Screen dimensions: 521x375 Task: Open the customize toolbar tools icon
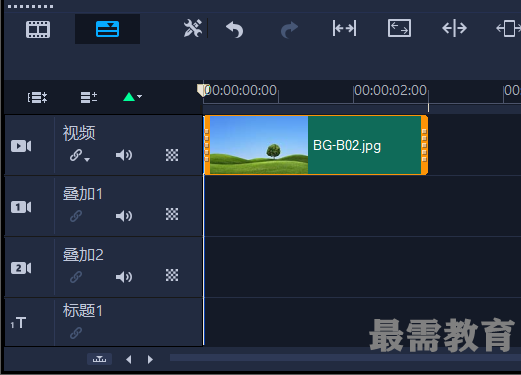coord(193,28)
